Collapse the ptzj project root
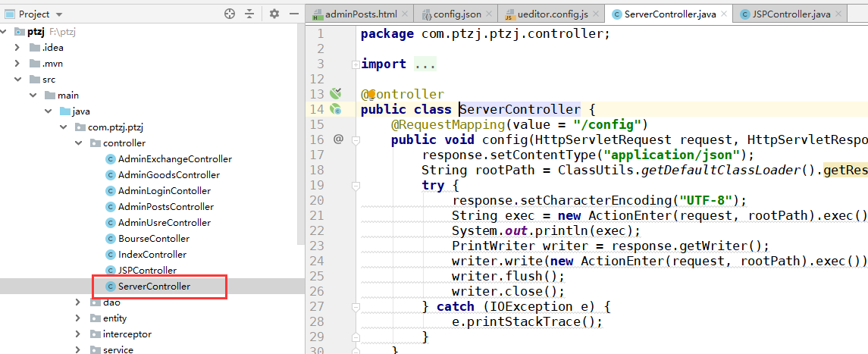The width and height of the screenshot is (868, 354). pyautogui.click(x=5, y=32)
